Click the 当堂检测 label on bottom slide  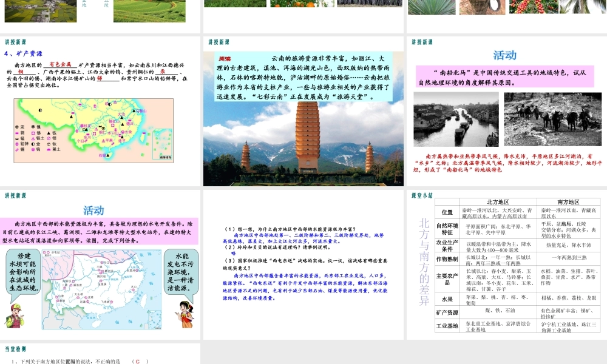pos(16,349)
